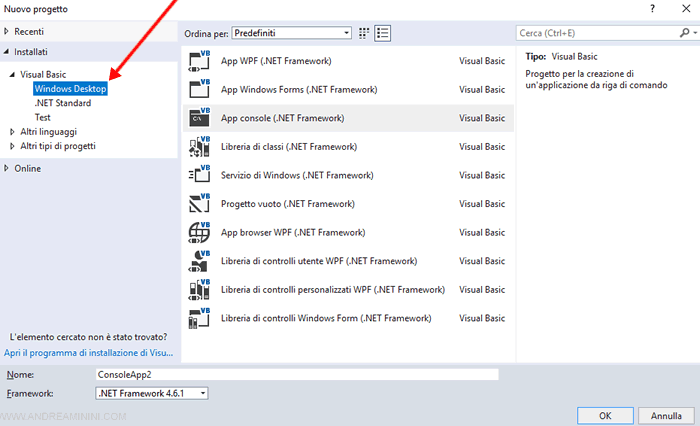The height and width of the screenshot is (426, 700).
Task: Select the Windows Desktop tree item
Action: pos(70,89)
